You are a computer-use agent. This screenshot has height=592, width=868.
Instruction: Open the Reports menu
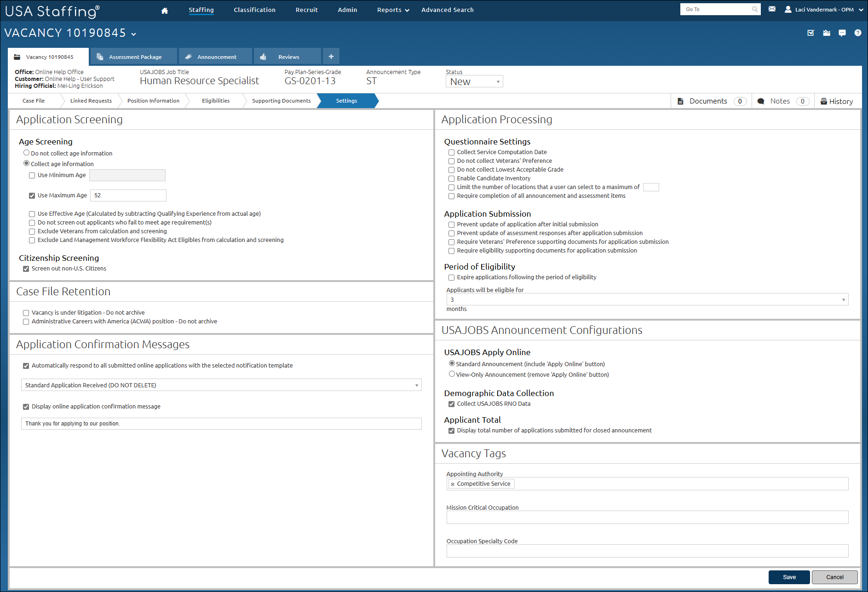[393, 10]
